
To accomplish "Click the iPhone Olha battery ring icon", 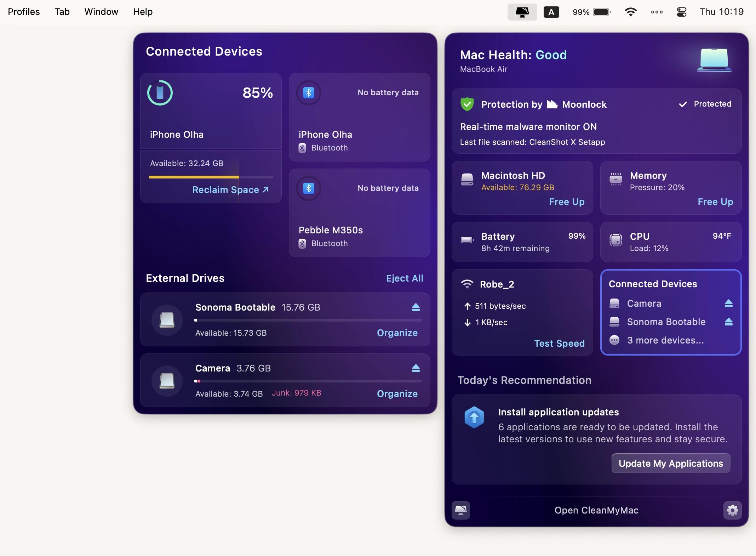I will (160, 93).
